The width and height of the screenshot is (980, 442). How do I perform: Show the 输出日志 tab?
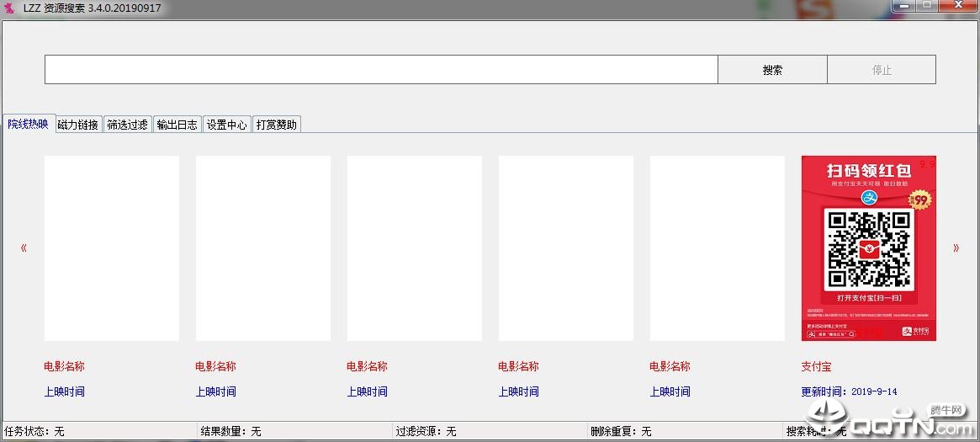tap(177, 125)
